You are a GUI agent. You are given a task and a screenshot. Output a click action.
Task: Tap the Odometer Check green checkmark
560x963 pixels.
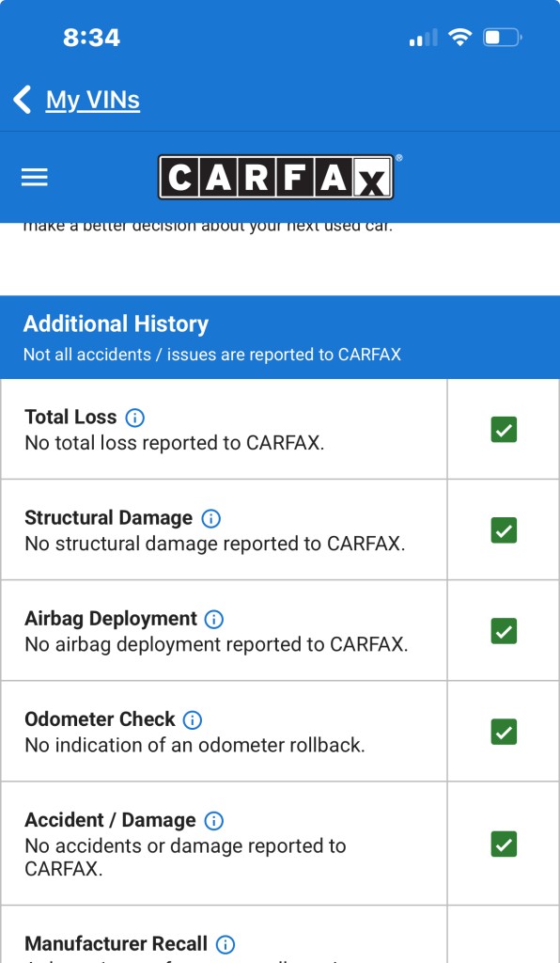[x=504, y=732]
